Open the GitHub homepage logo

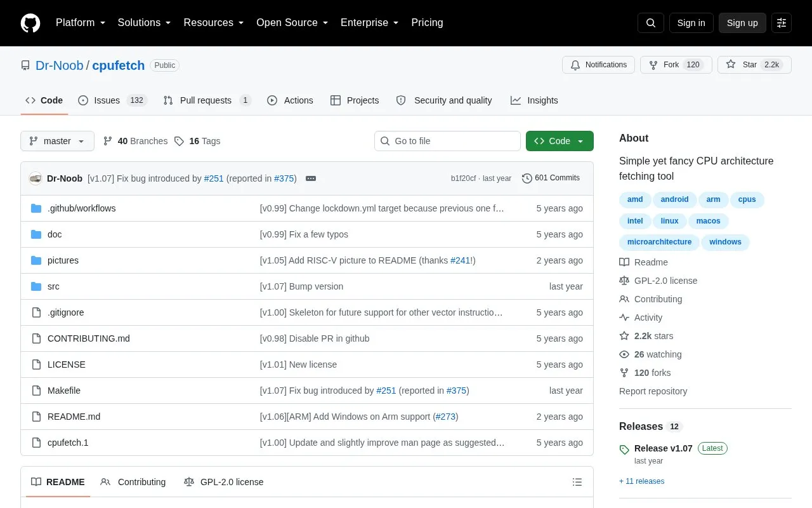pos(30,23)
